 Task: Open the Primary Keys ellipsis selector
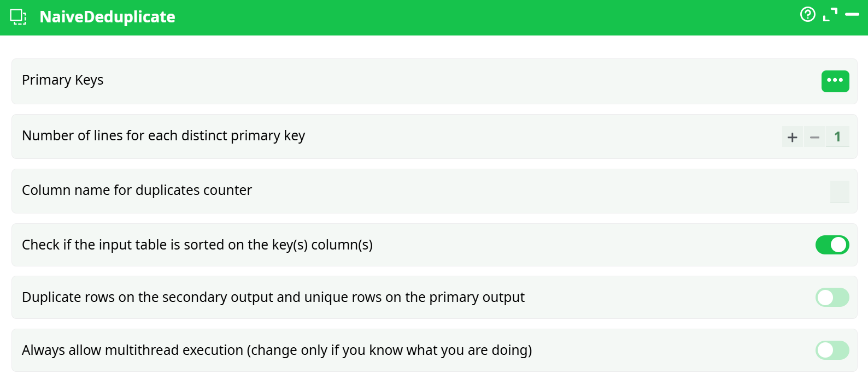835,81
